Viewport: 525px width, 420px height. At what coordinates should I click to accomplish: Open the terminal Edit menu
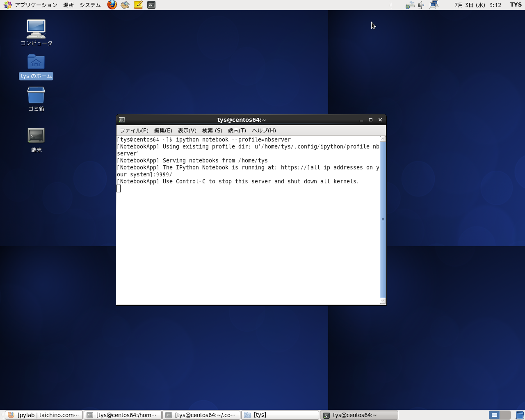(x=163, y=130)
